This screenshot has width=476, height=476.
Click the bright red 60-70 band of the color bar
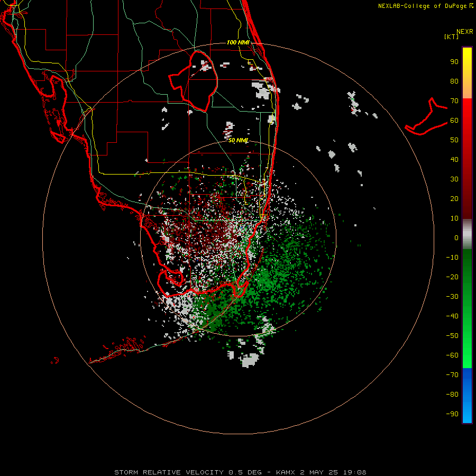(x=467, y=108)
